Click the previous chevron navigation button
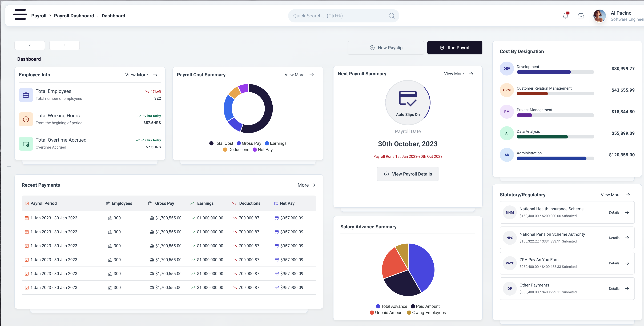 (x=30, y=46)
